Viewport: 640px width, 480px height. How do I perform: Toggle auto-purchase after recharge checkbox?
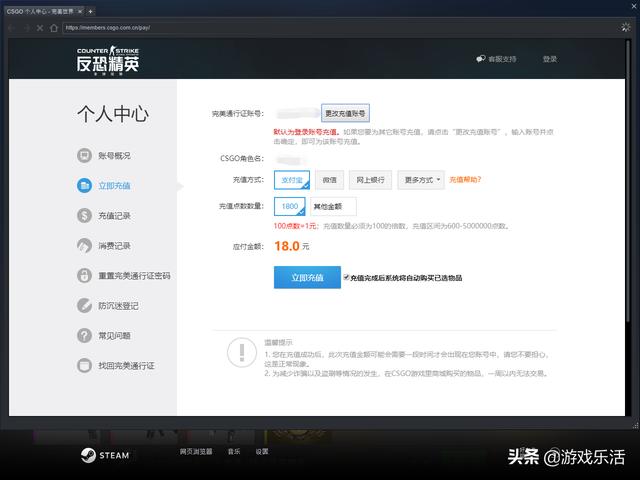pyautogui.click(x=346, y=278)
